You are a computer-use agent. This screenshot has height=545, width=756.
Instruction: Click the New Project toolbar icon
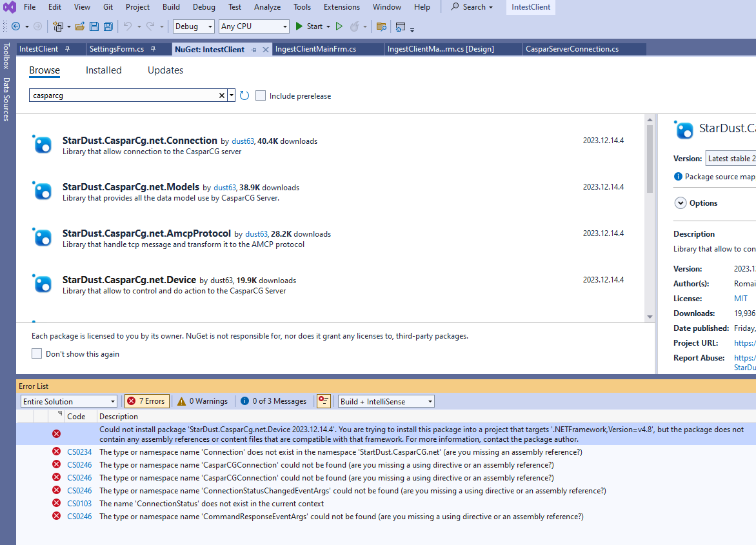click(x=58, y=26)
